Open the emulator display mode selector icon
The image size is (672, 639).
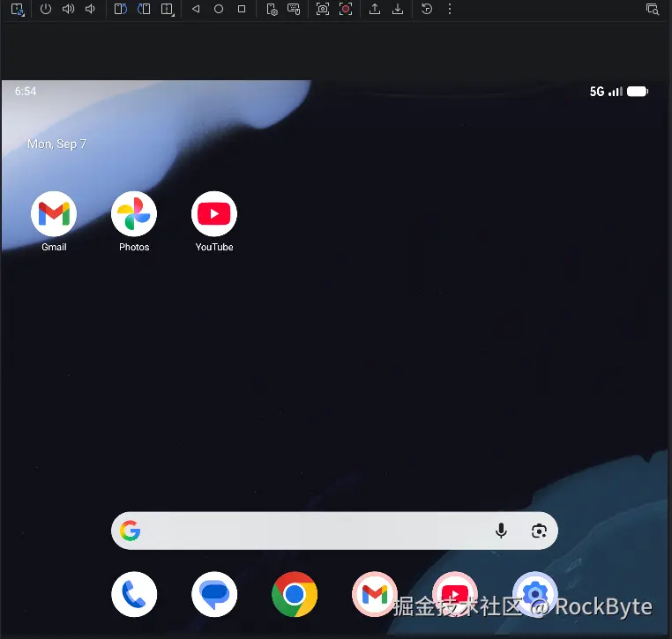[18, 10]
